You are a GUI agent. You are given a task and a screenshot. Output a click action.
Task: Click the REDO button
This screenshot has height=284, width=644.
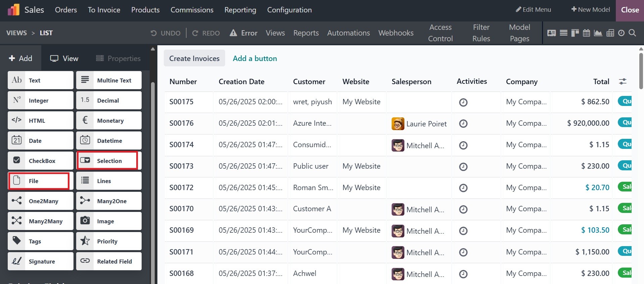206,33
